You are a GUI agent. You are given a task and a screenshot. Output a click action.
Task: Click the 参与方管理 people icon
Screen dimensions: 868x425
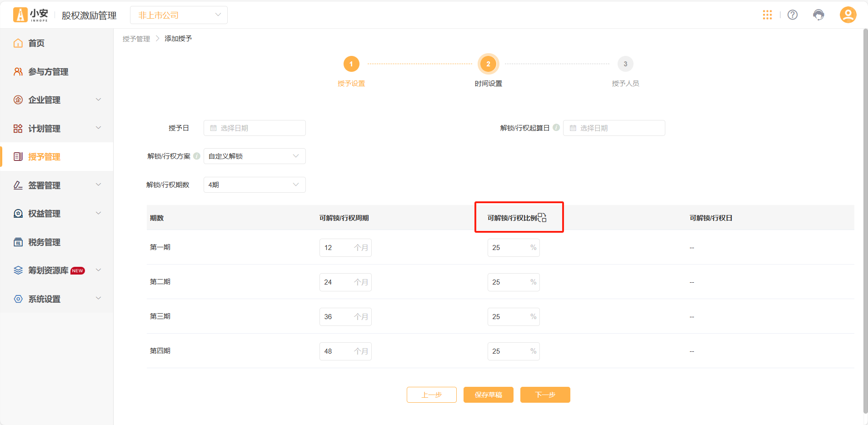click(x=18, y=72)
